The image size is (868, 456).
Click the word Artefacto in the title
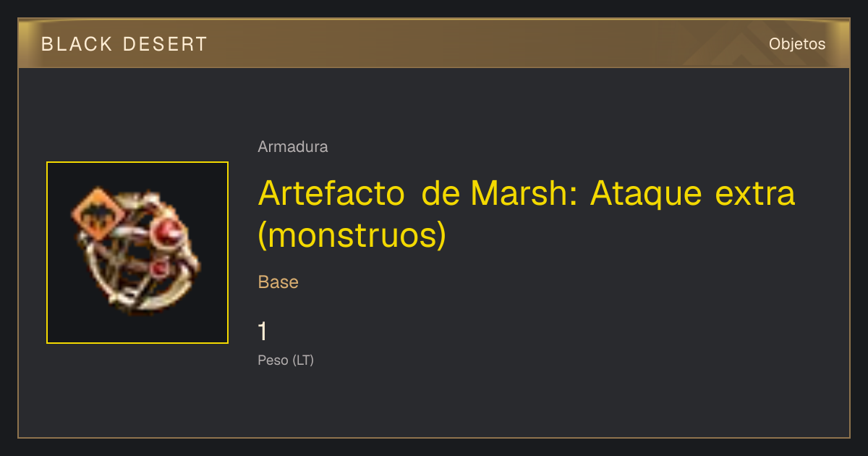coord(331,193)
